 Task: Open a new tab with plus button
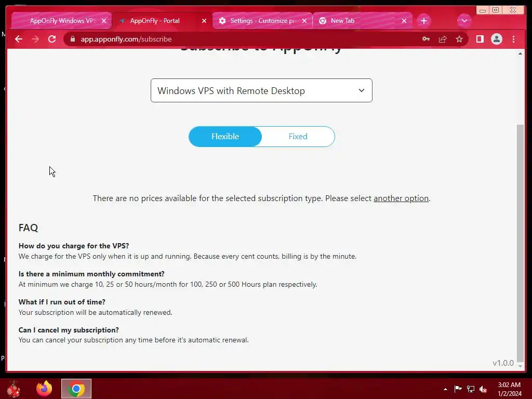click(424, 21)
